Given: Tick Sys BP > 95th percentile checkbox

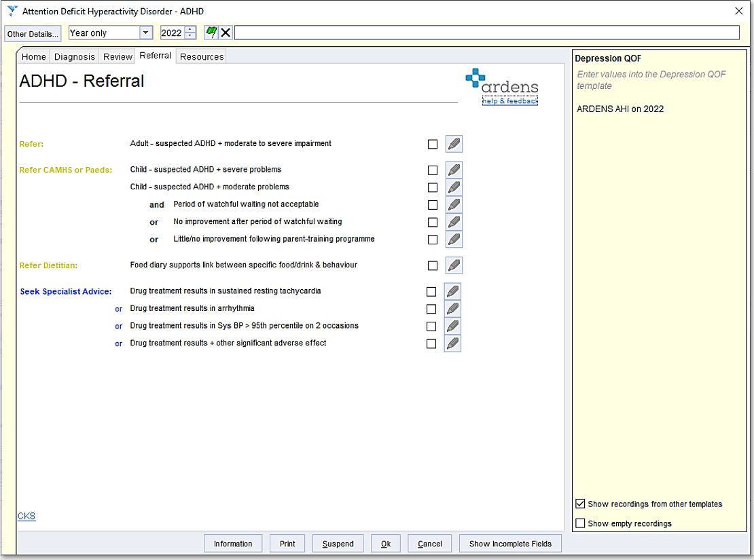Looking at the screenshot, I should click(x=431, y=326).
